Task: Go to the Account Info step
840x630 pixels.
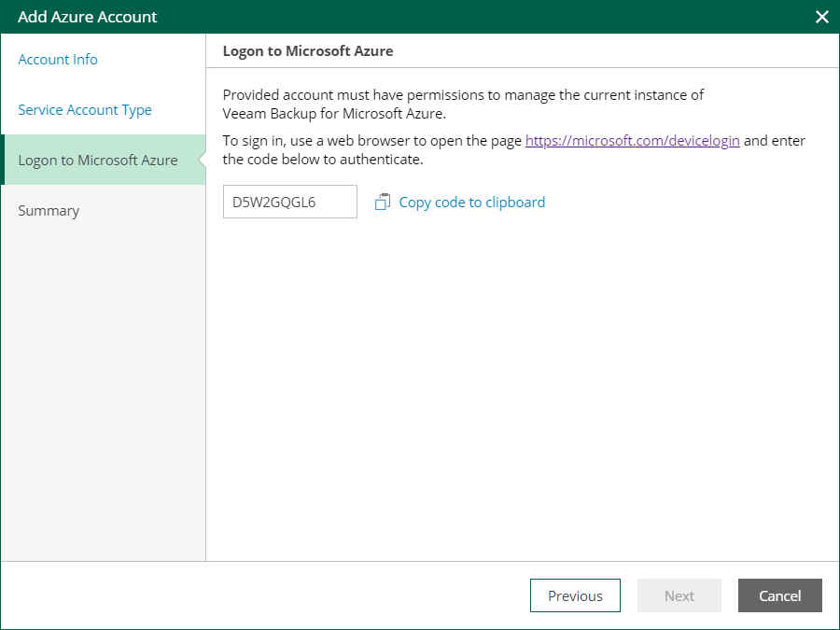Action: click(58, 60)
